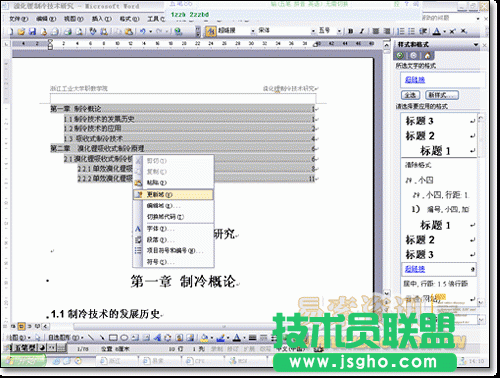Click the 全选 button in styles pane

pos(410,95)
